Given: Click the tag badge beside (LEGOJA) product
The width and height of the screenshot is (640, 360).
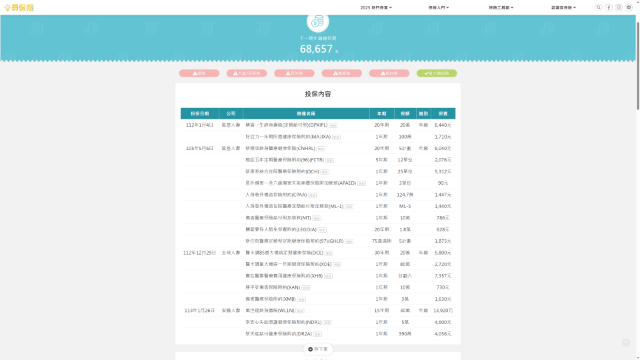Looking at the screenshot, I should tap(322, 229).
